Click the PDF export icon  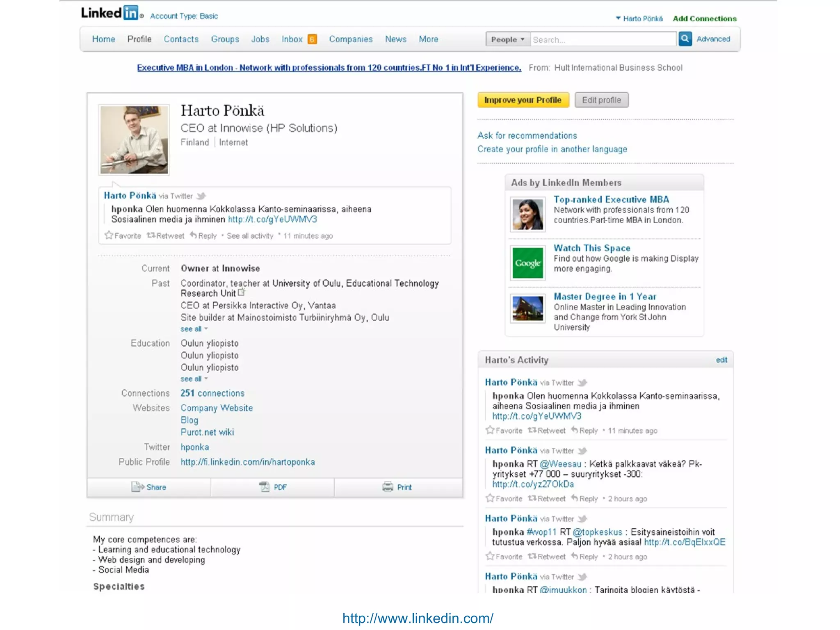coord(265,487)
